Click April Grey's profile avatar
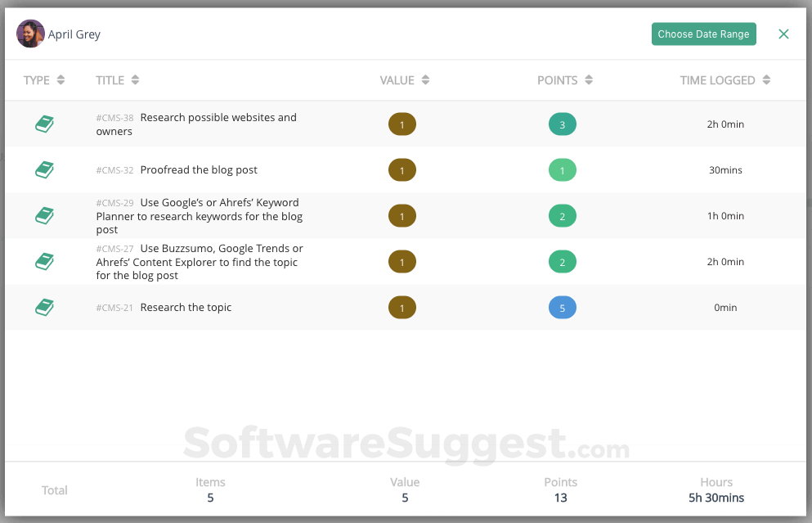This screenshot has height=523, width=812. point(30,34)
